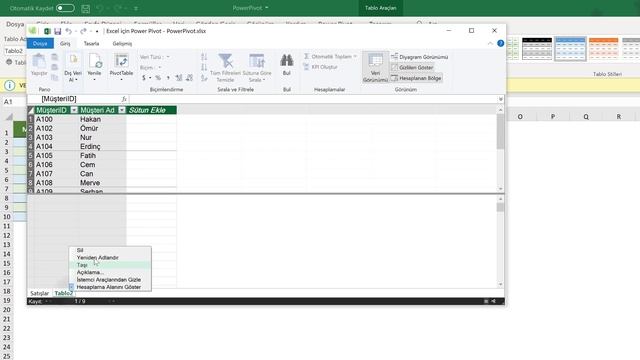Choose Taşı from context menu
The width and height of the screenshot is (640, 360).
point(110,265)
